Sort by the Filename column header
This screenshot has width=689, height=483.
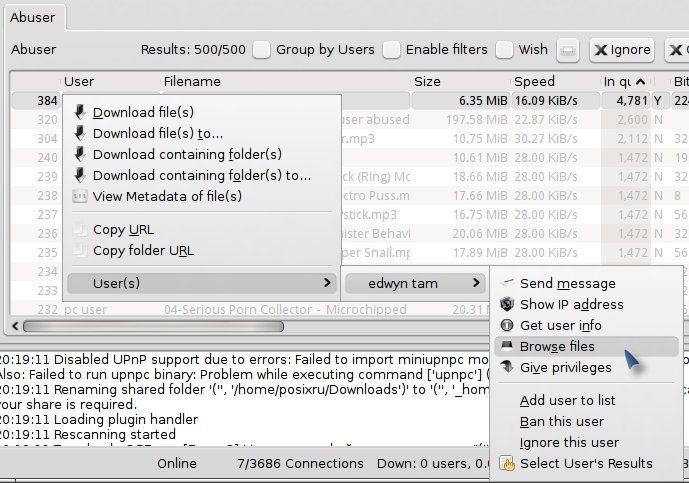tap(286, 82)
